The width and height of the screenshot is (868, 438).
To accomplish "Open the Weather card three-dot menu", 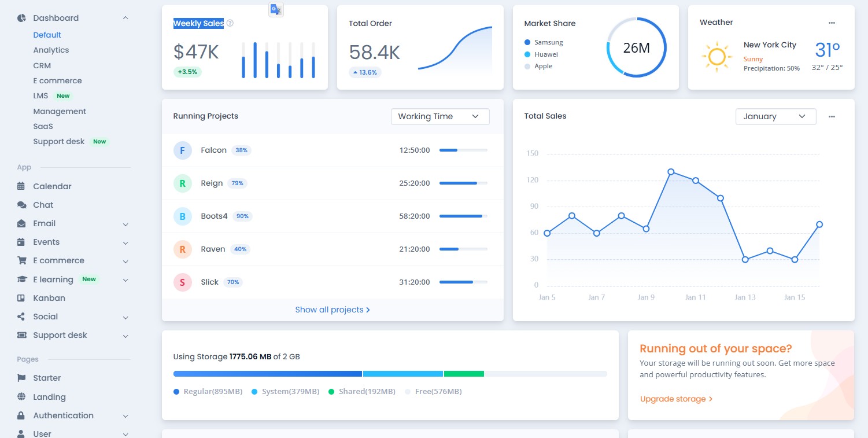I will point(832,23).
